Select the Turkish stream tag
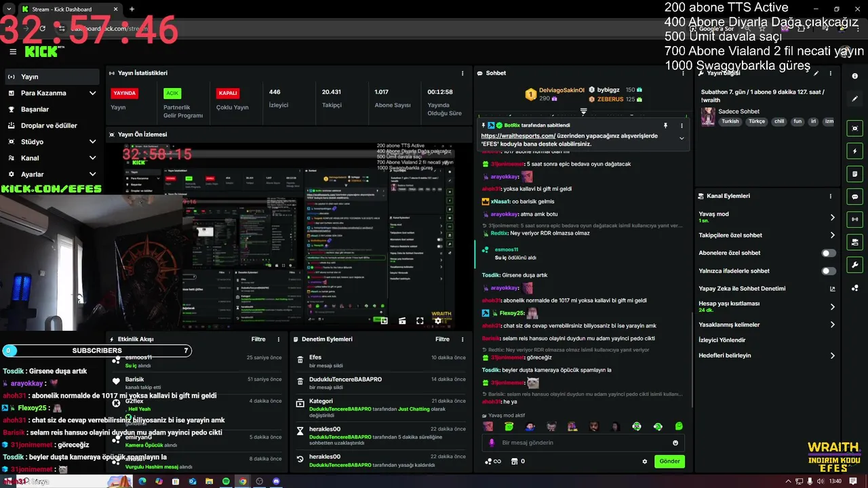The image size is (868, 488). [730, 121]
